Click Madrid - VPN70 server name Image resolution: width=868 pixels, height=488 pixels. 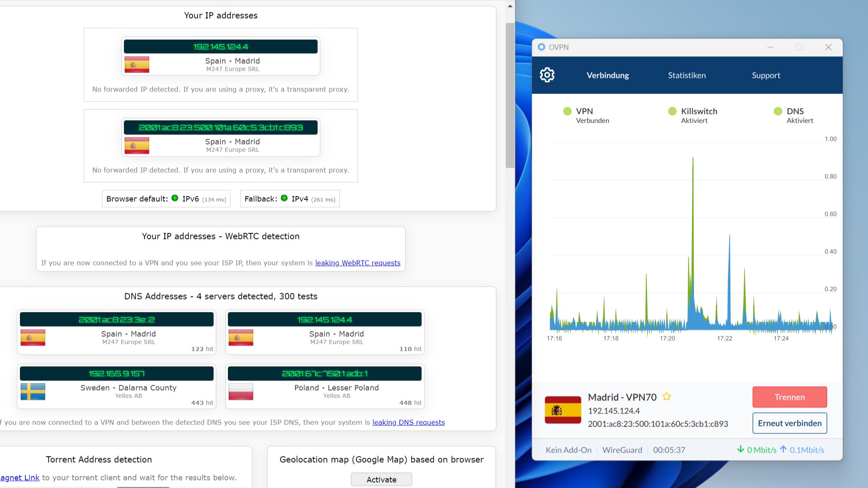pyautogui.click(x=622, y=397)
